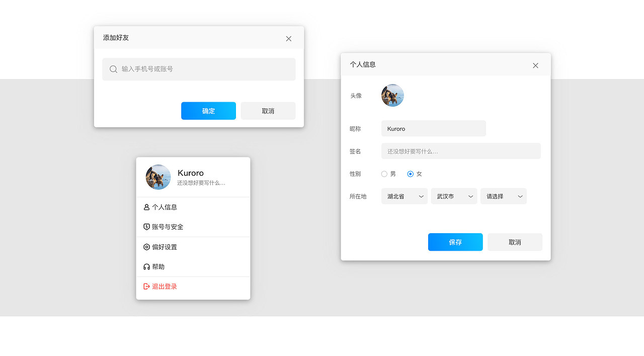This screenshot has width=644, height=356.
Task: Click the 还没想好要写什么… text under Kuroro
Action: (201, 183)
